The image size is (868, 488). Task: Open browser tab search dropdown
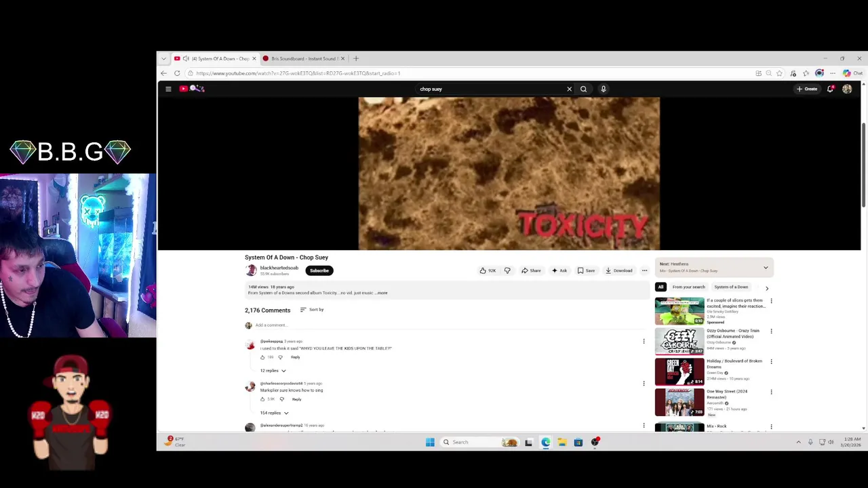coord(163,59)
